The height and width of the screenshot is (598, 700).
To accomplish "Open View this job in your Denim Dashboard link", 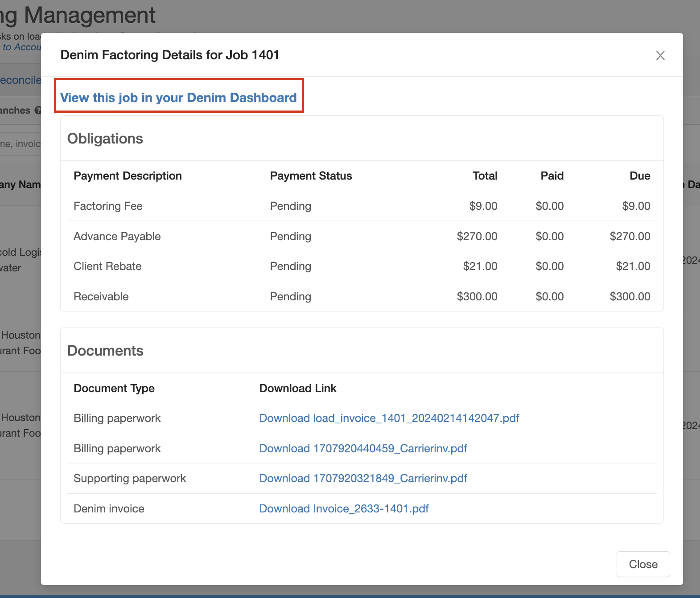I will tap(178, 98).
